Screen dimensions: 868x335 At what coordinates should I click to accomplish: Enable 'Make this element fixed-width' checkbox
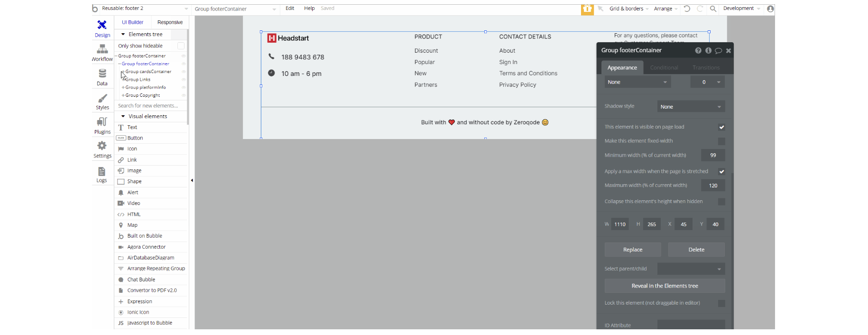point(721,141)
